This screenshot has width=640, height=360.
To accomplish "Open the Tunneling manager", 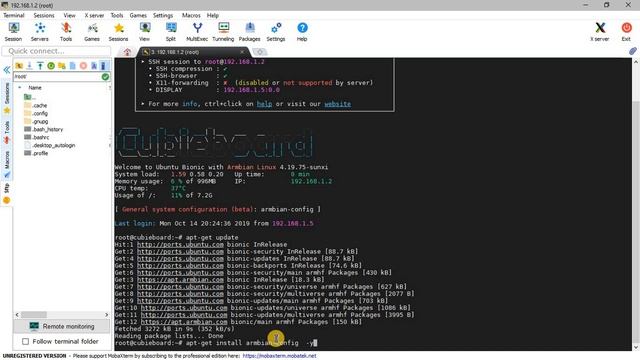I will click(223, 32).
